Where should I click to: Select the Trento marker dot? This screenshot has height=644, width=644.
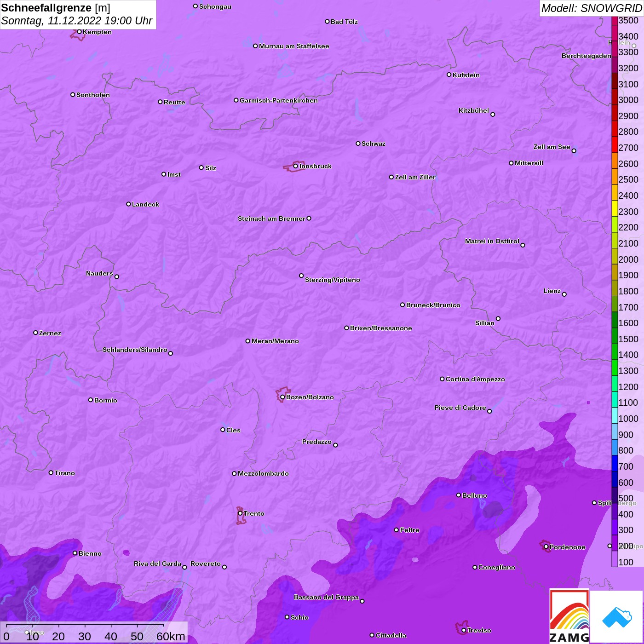tap(240, 513)
